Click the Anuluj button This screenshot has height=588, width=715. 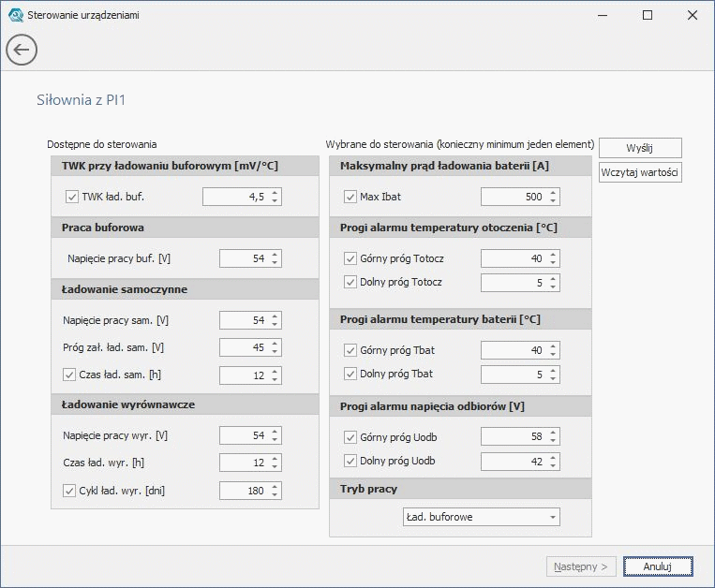(x=658, y=566)
